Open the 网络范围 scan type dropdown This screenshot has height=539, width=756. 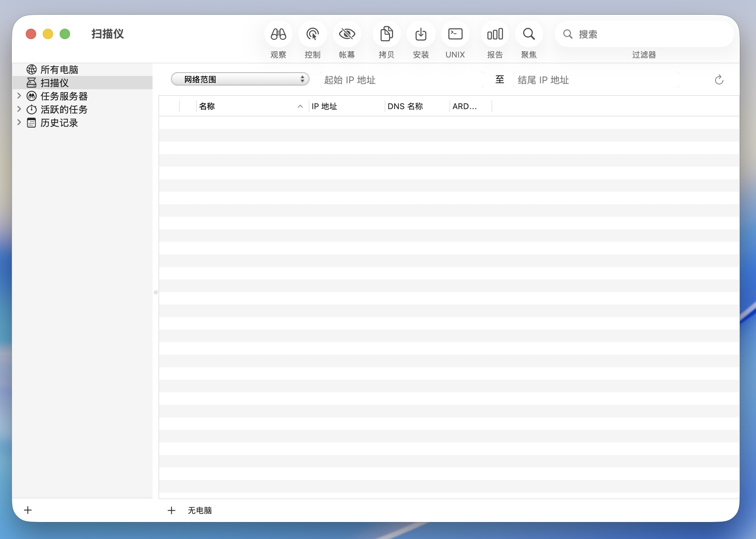click(240, 79)
